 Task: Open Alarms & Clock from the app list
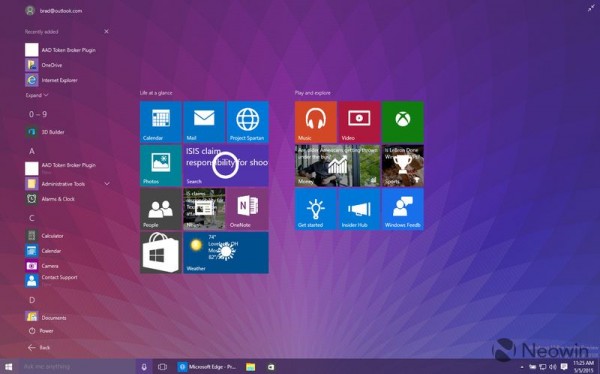click(50, 199)
